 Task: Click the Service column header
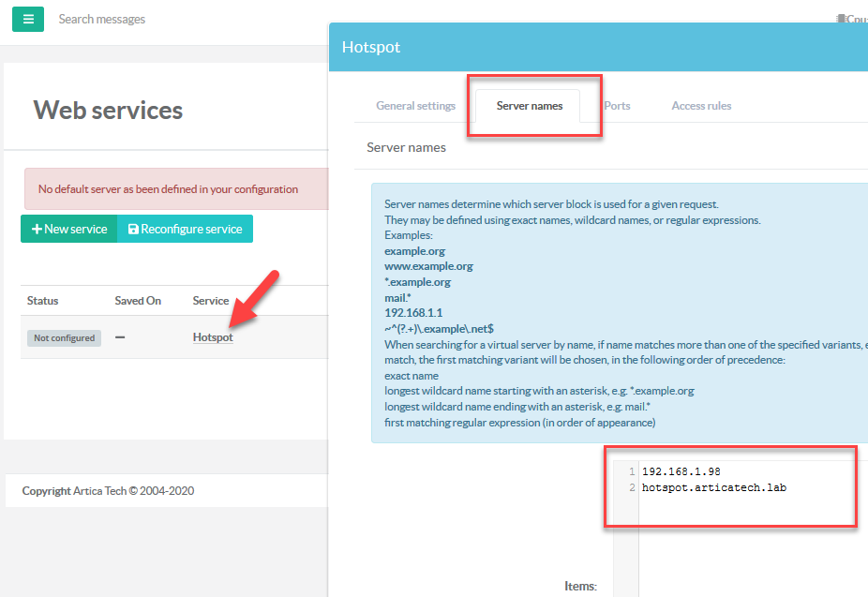[x=211, y=301]
